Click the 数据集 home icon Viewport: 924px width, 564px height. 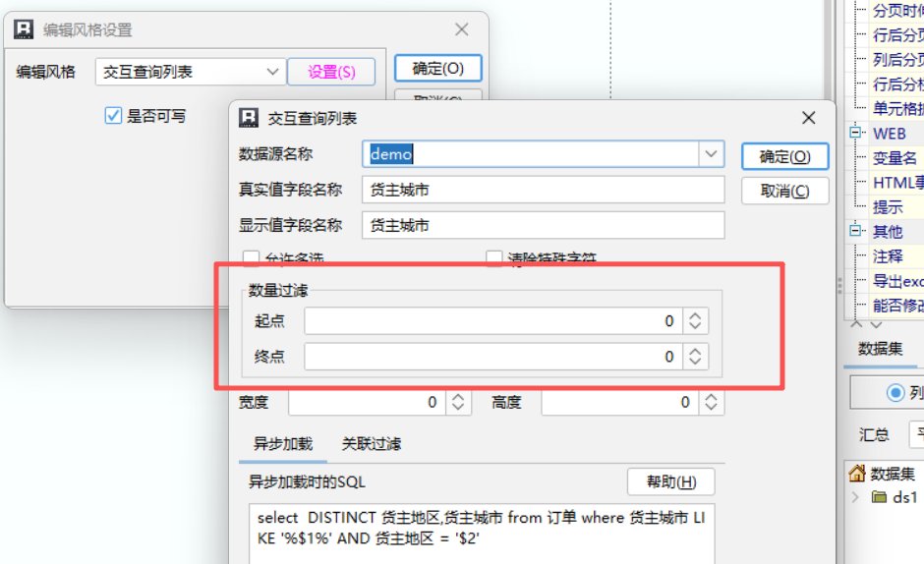[x=857, y=474]
